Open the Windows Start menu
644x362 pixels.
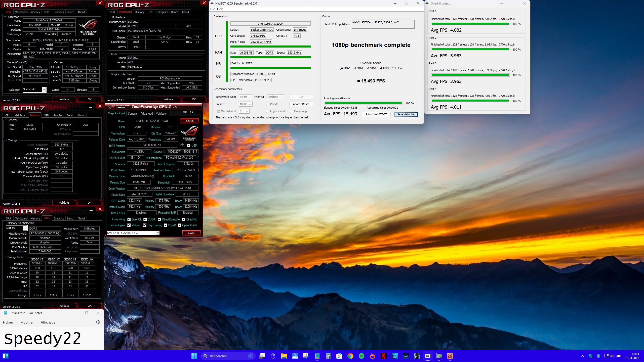pos(194,356)
